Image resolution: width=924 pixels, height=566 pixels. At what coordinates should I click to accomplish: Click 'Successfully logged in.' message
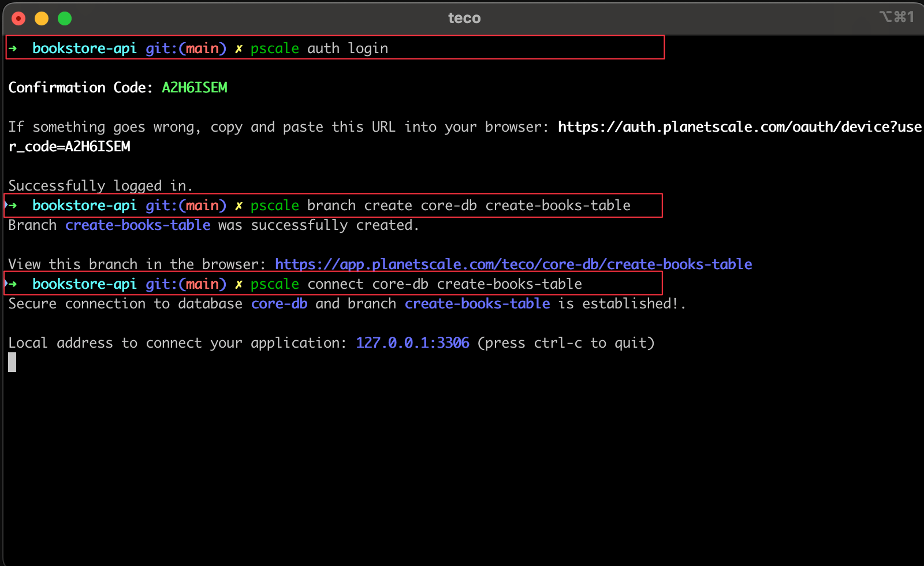[100, 186]
